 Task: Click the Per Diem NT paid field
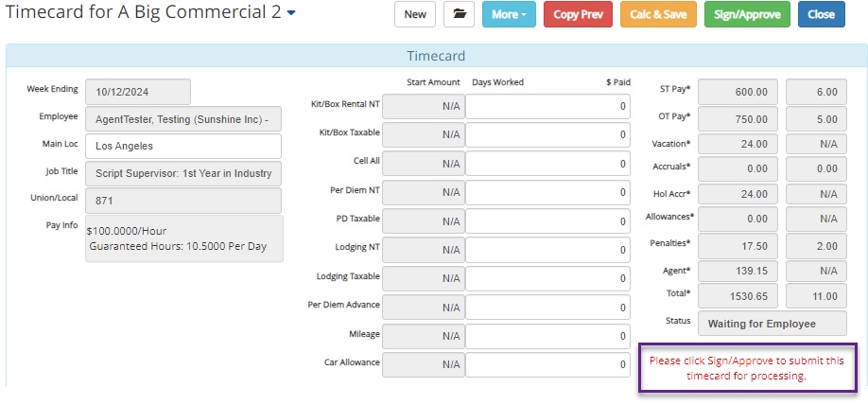point(547,192)
